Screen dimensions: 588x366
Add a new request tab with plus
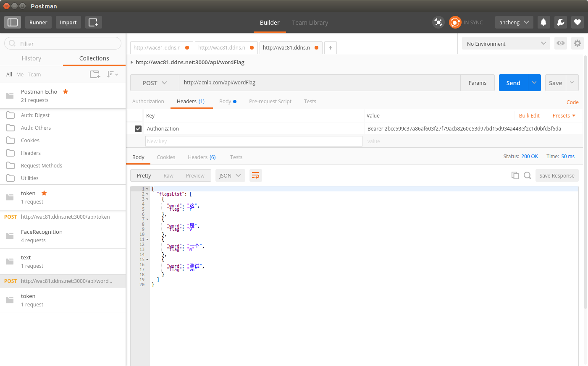(x=331, y=48)
